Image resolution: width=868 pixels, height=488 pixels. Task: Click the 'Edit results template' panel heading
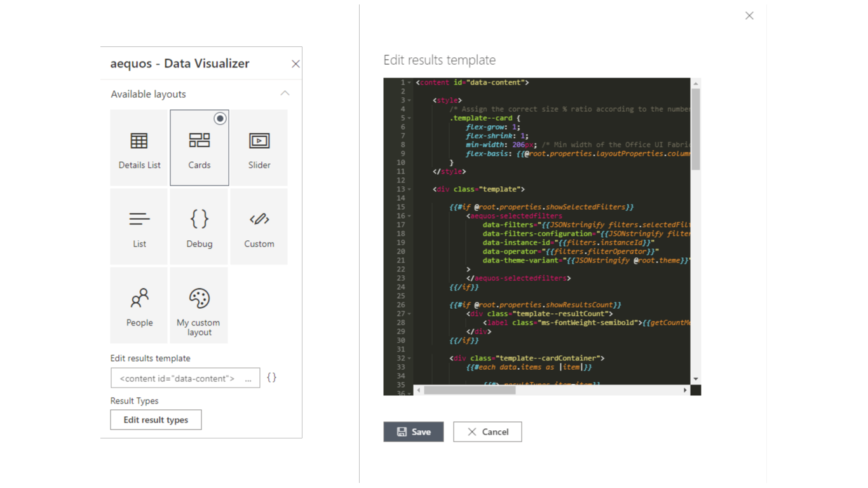tap(440, 60)
